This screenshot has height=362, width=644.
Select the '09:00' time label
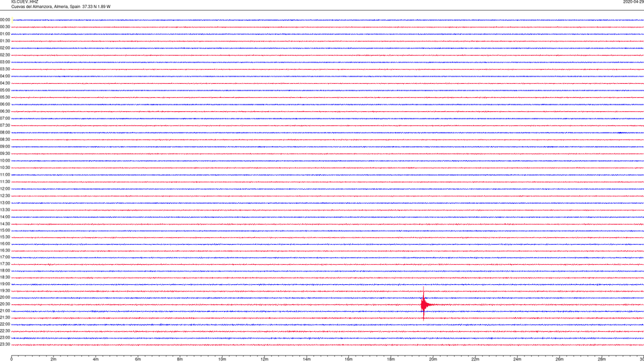pos(5,147)
